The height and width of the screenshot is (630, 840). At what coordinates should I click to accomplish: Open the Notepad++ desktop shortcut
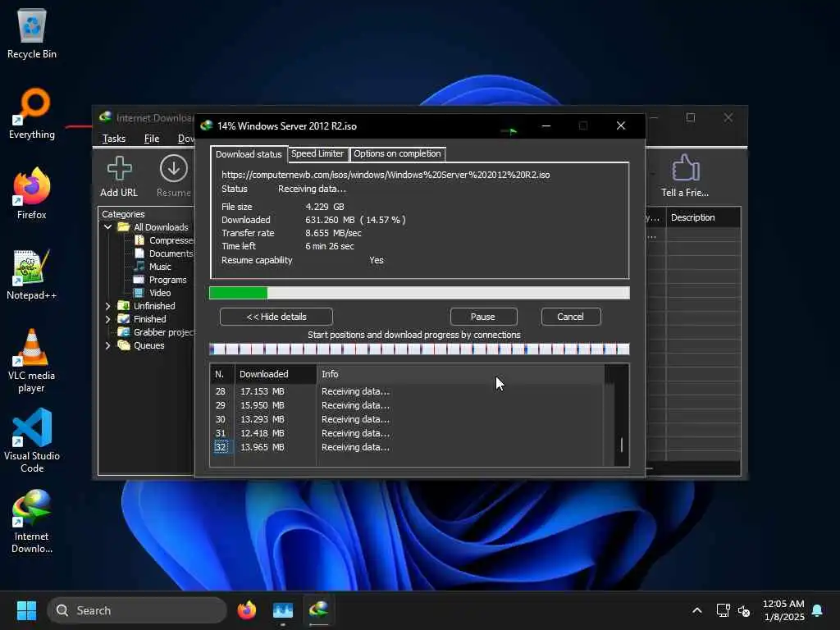[32, 274]
